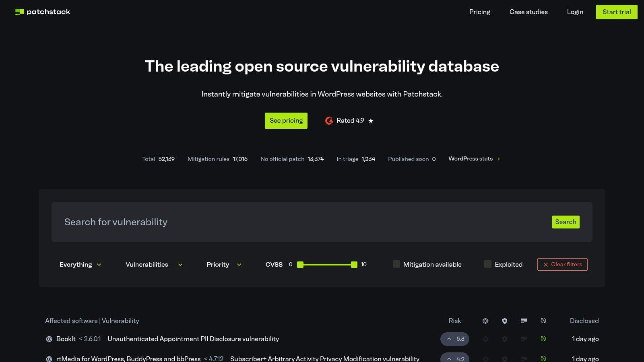
Task: Click the green refresh icon in BookIt row
Action: tap(543, 339)
